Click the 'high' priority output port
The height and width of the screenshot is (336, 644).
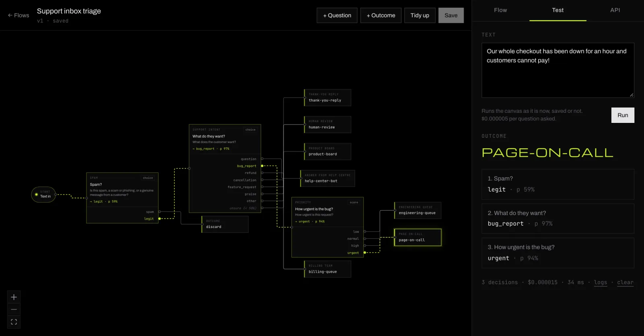coord(365,246)
